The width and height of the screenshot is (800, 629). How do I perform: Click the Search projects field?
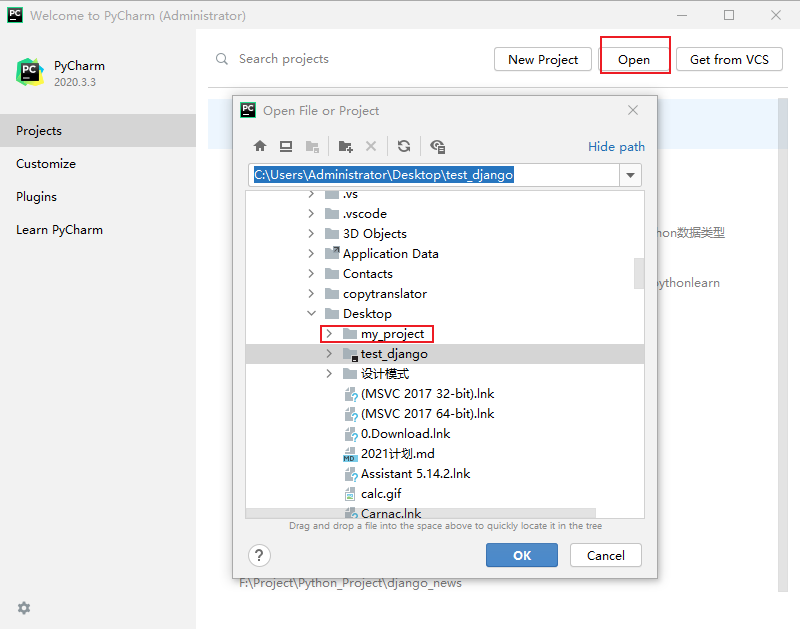click(x=284, y=59)
